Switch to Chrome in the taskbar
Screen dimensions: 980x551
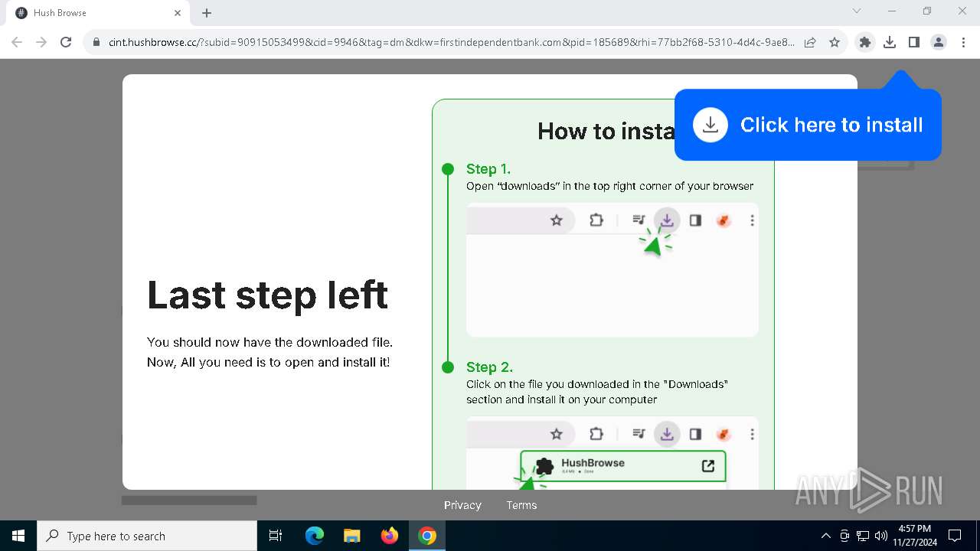(427, 536)
